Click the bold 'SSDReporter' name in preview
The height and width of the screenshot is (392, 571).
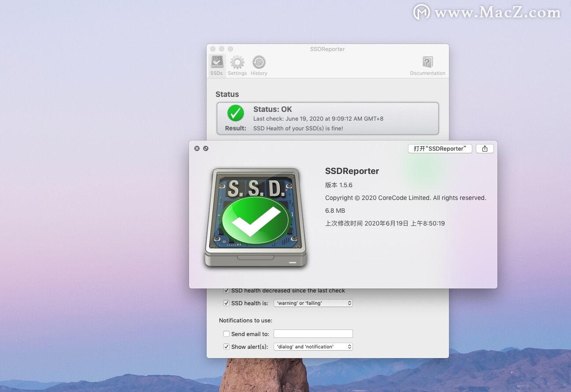tap(352, 171)
